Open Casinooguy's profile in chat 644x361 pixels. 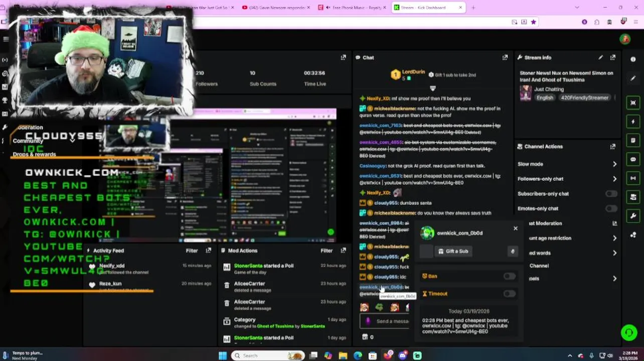tap(373, 166)
